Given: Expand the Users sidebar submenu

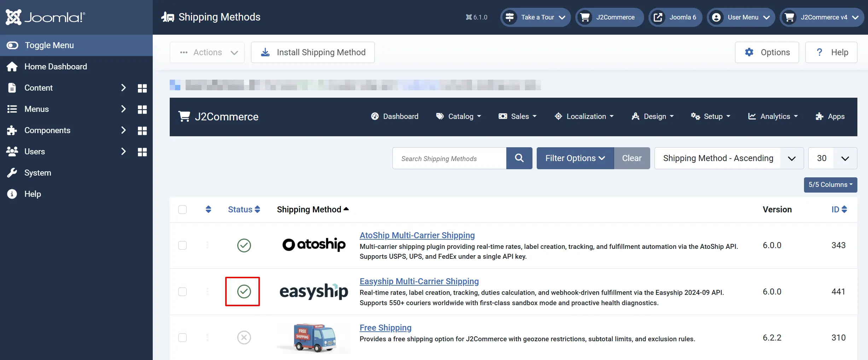Looking at the screenshot, I should pyautogui.click(x=123, y=152).
